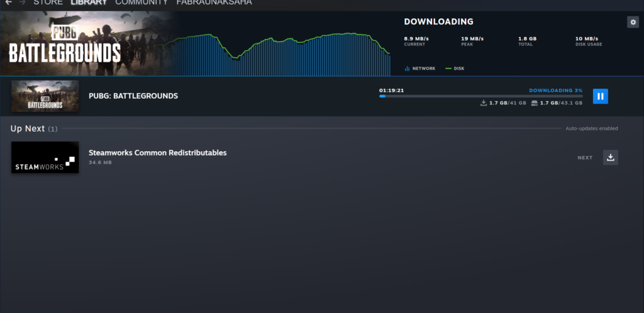
Task: Go forward with the right arrow
Action: [22, 2]
